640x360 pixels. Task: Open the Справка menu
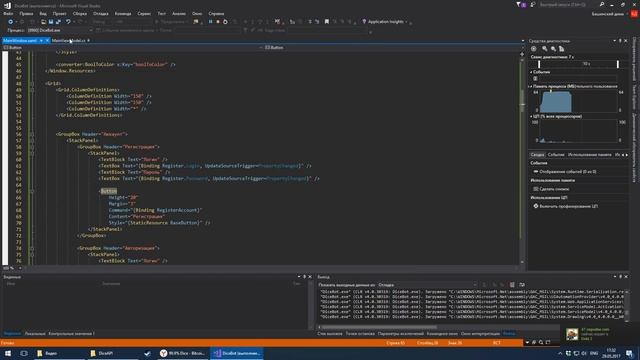coord(216,13)
